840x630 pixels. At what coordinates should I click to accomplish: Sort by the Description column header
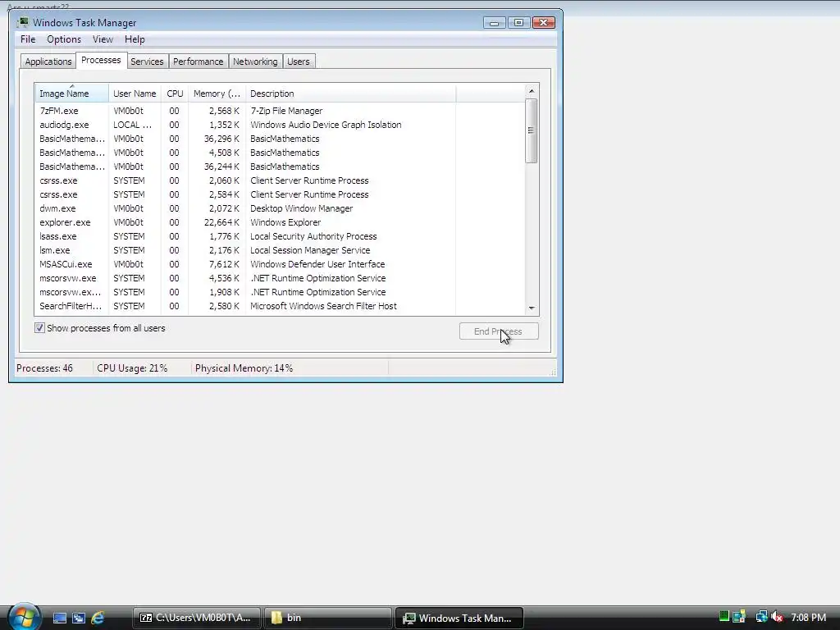(x=350, y=94)
